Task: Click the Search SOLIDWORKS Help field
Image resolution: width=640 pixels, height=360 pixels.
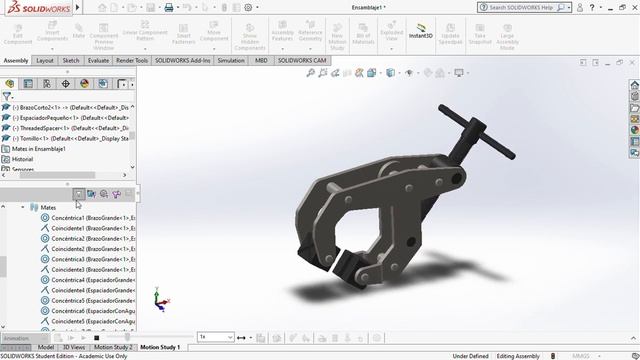Action: point(524,7)
